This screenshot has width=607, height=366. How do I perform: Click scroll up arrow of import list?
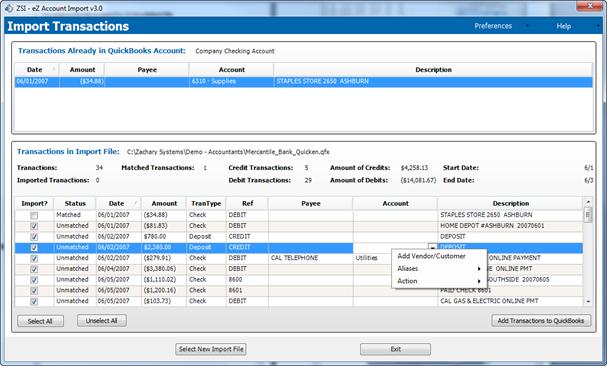pyautogui.click(x=588, y=202)
